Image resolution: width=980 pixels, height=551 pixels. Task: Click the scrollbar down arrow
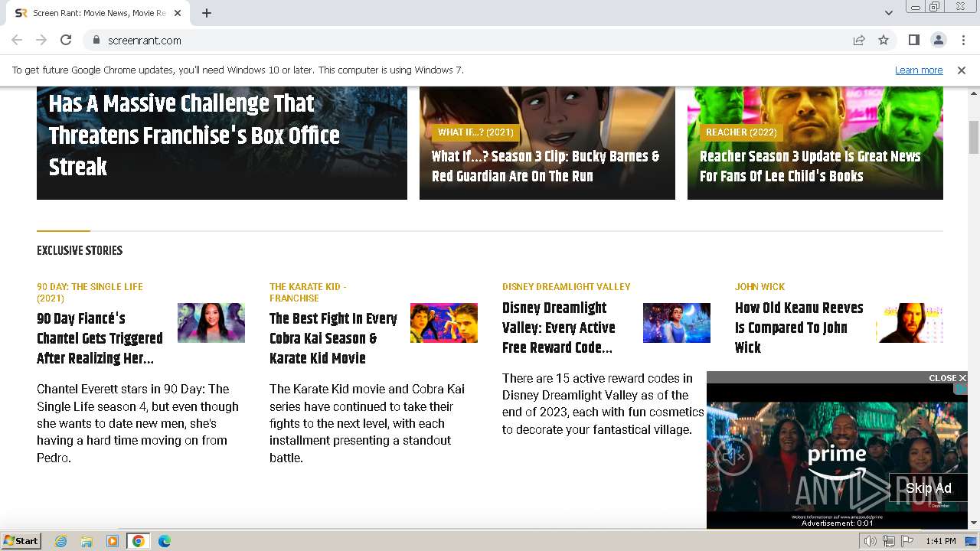coord(974,523)
